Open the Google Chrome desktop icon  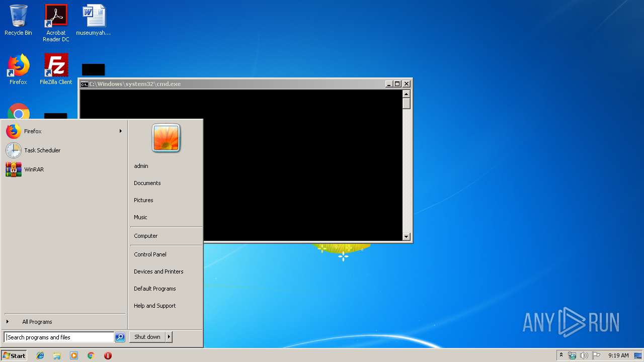[x=19, y=112]
